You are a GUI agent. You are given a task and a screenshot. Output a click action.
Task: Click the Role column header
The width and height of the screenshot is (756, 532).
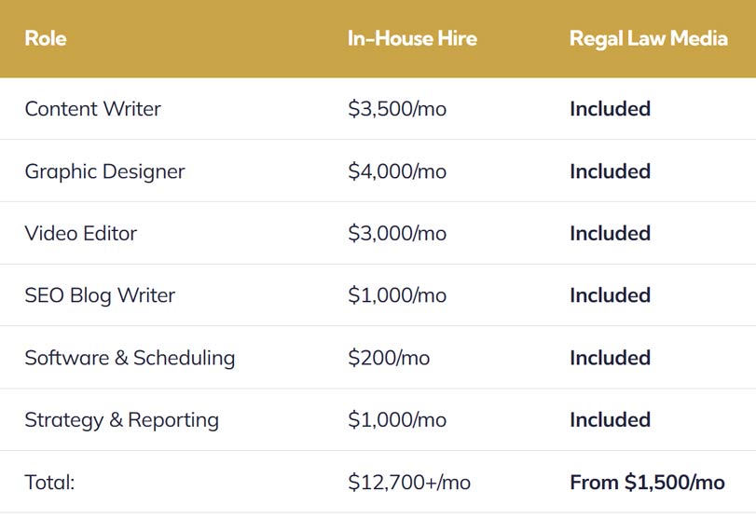pos(46,39)
